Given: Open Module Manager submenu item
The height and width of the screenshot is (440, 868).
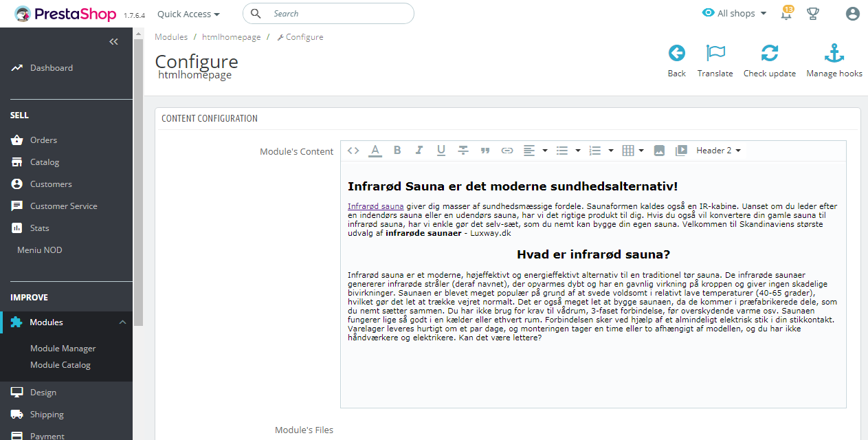Looking at the screenshot, I should point(63,349).
